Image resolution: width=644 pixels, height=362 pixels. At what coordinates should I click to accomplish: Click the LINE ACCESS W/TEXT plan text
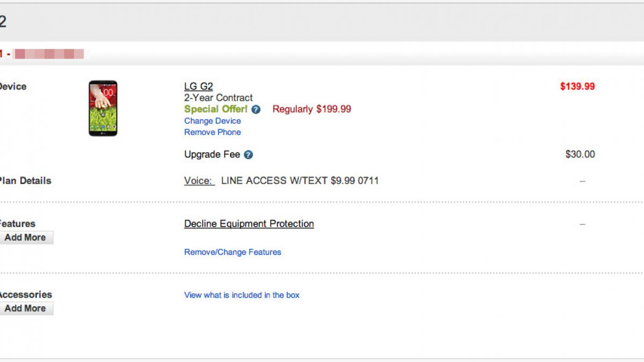[x=300, y=181]
